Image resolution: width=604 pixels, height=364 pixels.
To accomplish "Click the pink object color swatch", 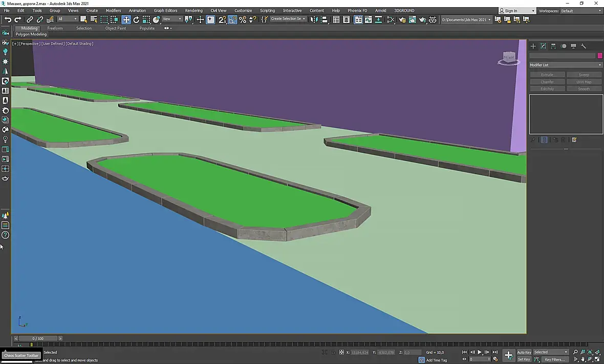I will [600, 56].
